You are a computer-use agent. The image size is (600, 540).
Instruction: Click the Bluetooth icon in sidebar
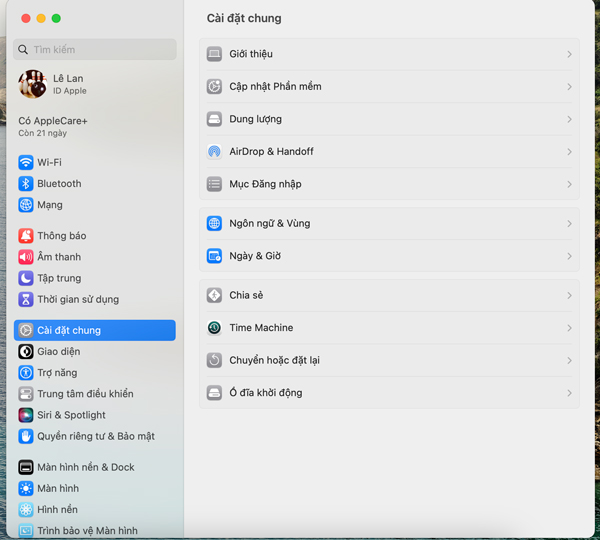26,184
